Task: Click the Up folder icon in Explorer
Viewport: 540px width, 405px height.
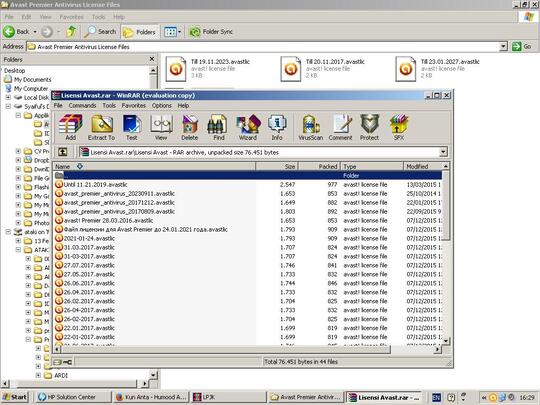Action: pos(71,32)
